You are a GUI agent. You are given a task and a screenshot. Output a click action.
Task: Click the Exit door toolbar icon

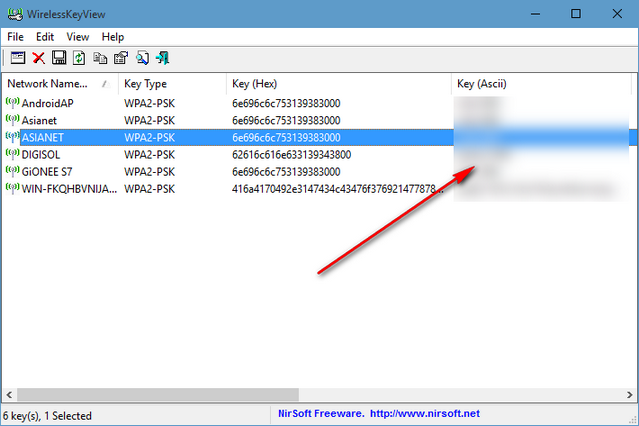(163, 58)
